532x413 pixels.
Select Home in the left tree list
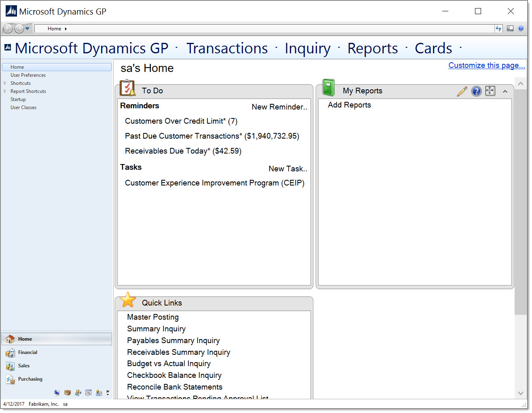tap(57, 67)
